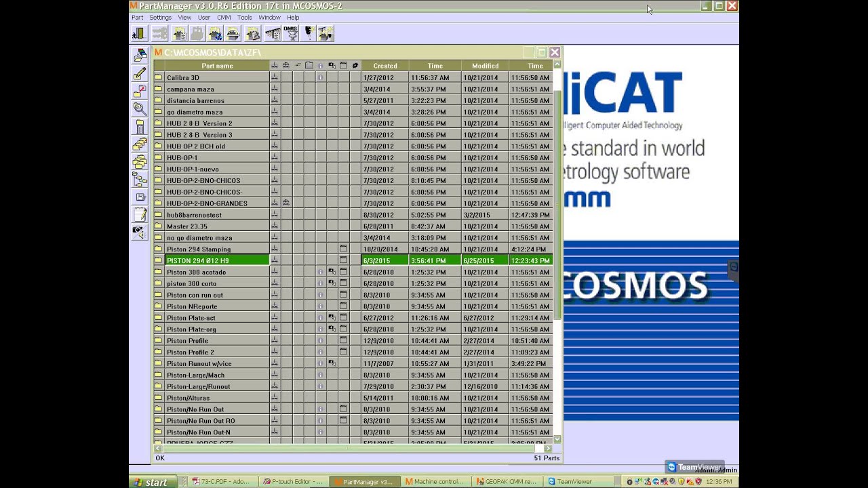This screenshot has height=488, width=868.
Task: Click the Part name column header
Action: click(x=217, y=66)
